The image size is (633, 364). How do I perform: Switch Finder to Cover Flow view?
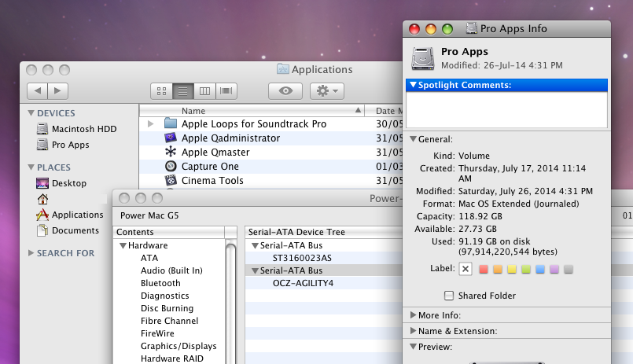(x=226, y=91)
